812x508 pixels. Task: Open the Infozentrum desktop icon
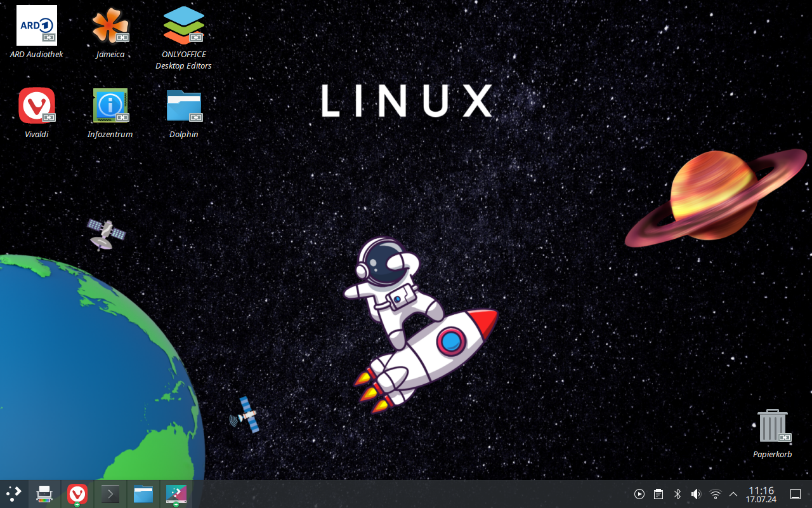coord(110,105)
